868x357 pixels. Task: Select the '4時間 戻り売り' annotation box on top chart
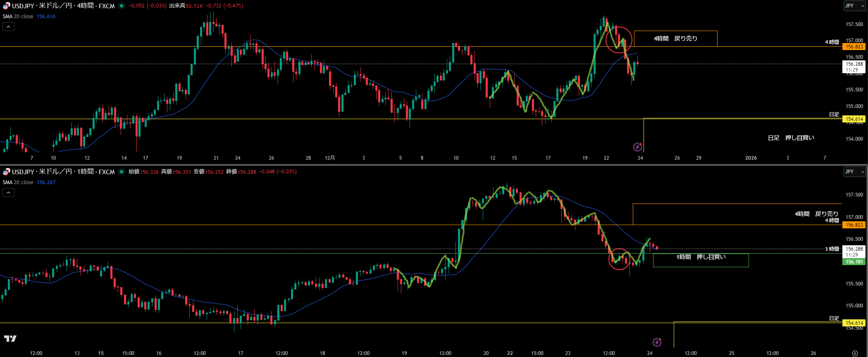[675, 38]
